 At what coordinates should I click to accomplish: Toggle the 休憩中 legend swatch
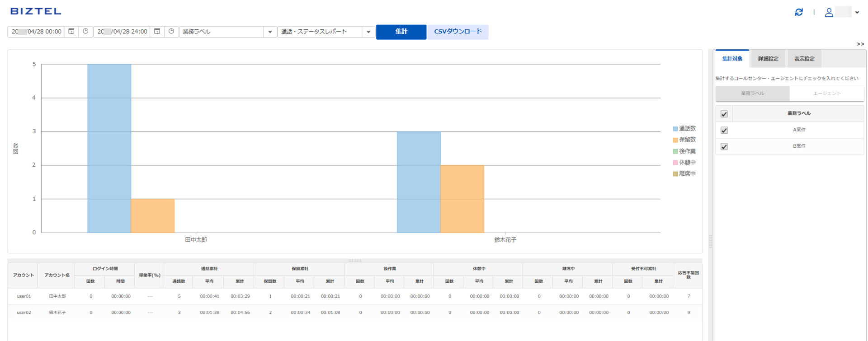[x=675, y=163]
